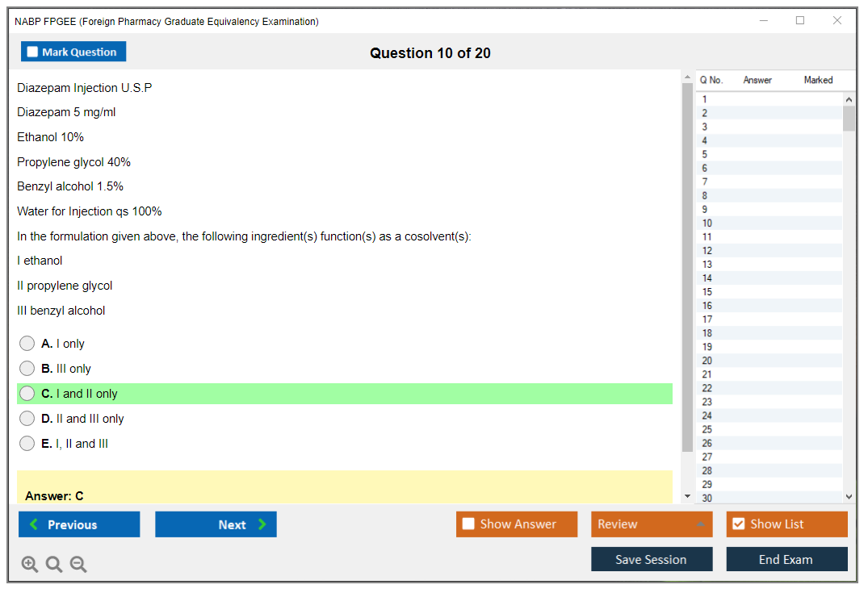Screen dimensions: 868x593
Task: Click the reset zoom magnifier icon
Action: tap(54, 565)
